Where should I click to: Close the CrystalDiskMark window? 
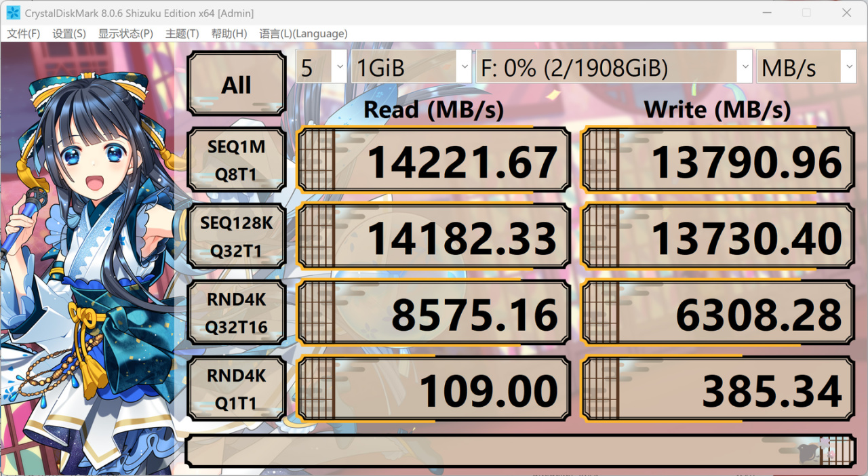coord(846,13)
